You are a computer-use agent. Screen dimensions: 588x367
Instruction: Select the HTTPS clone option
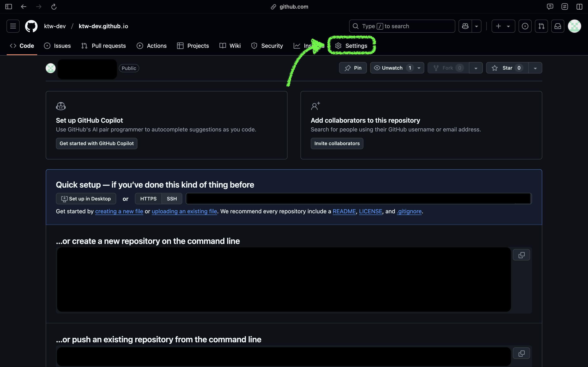click(x=148, y=199)
